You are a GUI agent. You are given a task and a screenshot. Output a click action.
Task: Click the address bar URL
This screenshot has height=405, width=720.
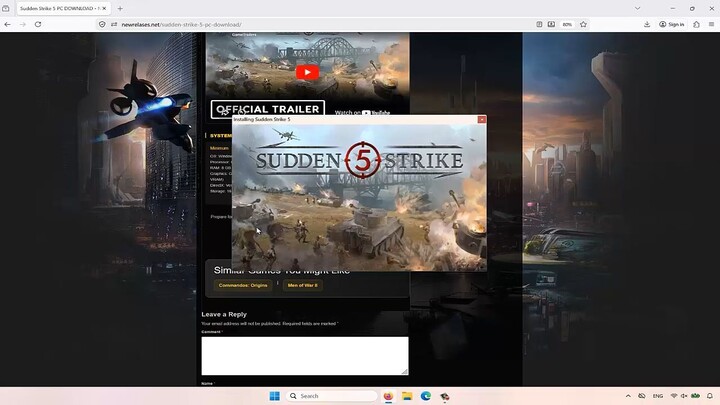tap(181, 24)
